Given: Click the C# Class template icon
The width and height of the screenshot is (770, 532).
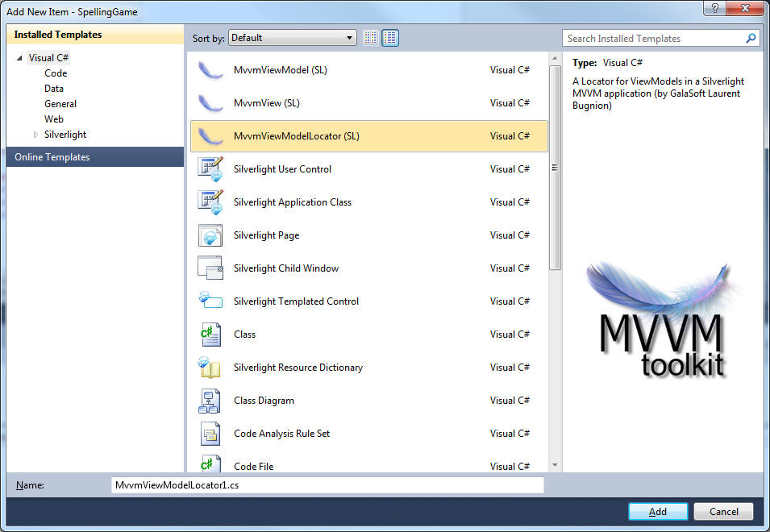Looking at the screenshot, I should pos(210,334).
